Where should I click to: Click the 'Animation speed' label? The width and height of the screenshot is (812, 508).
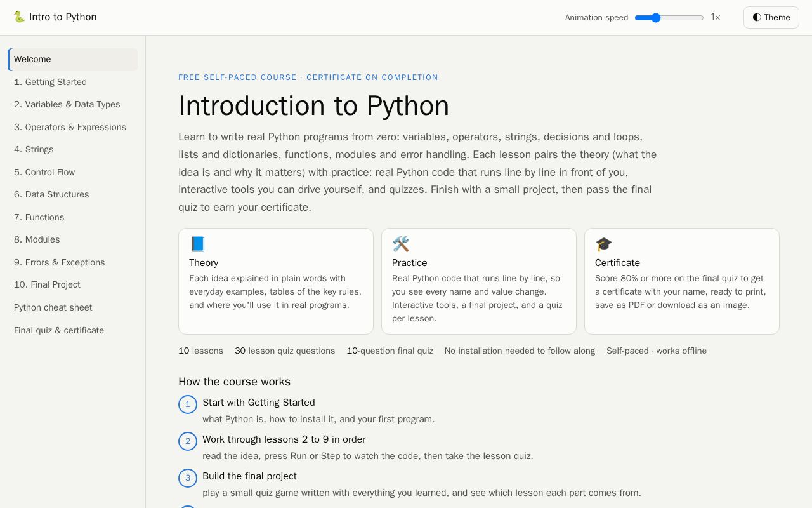coord(596,18)
